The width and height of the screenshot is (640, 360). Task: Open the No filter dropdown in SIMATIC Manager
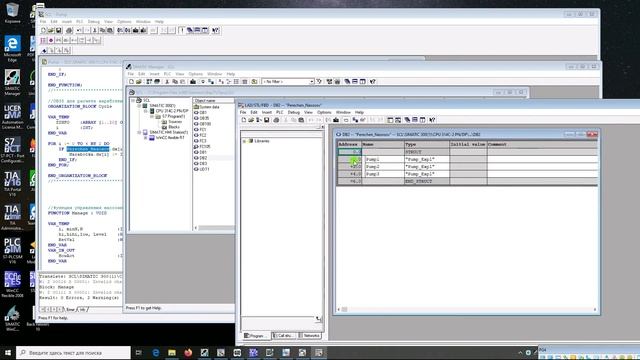[x=311, y=82]
